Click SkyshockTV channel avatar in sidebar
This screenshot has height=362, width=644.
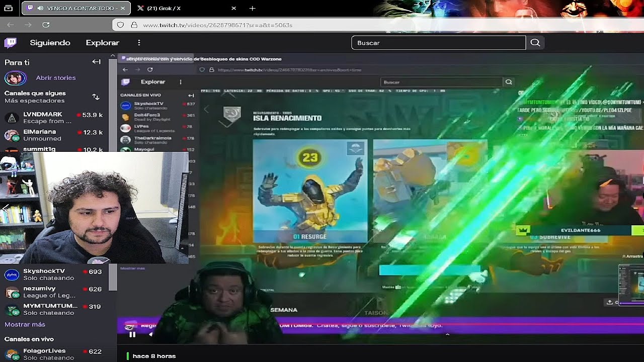point(12,275)
